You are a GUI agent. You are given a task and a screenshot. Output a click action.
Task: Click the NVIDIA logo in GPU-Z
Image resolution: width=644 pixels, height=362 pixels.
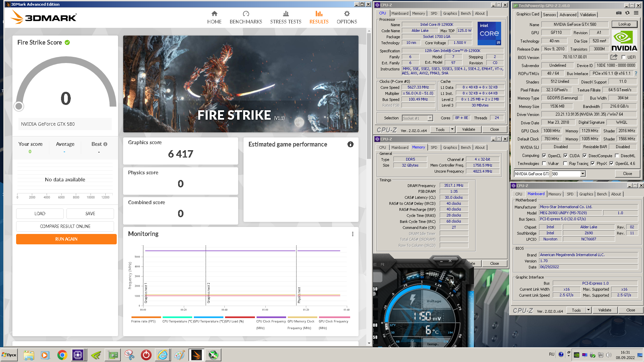click(x=624, y=41)
